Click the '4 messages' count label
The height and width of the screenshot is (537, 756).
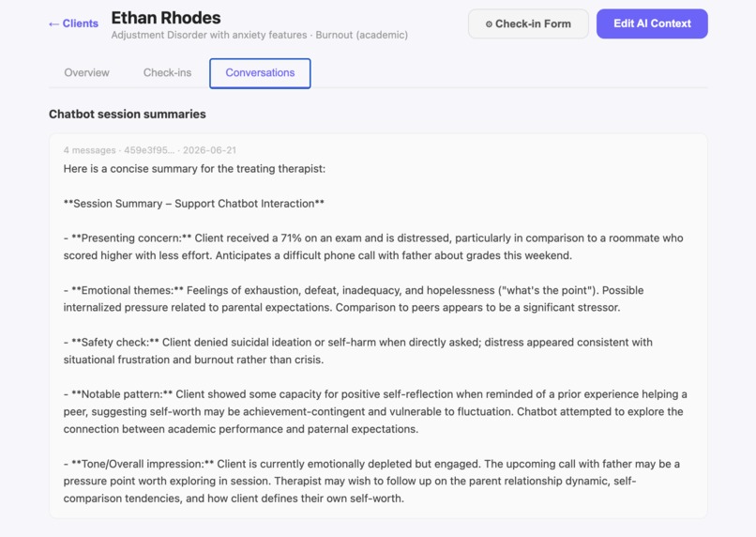point(89,150)
